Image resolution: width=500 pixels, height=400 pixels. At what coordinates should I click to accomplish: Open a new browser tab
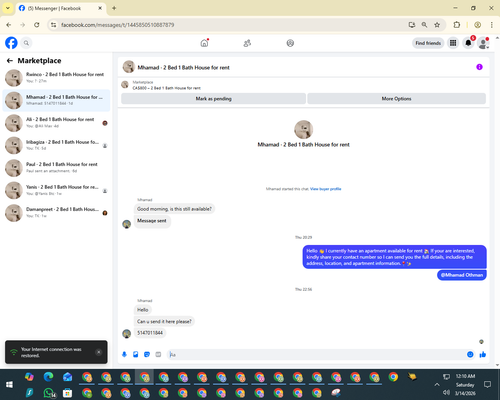114,8
